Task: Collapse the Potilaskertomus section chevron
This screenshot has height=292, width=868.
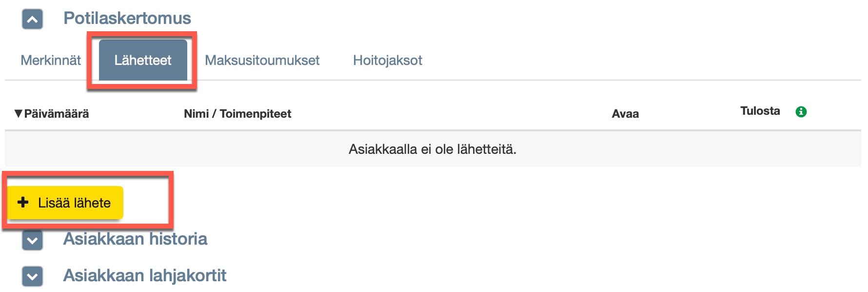Action: [x=32, y=20]
